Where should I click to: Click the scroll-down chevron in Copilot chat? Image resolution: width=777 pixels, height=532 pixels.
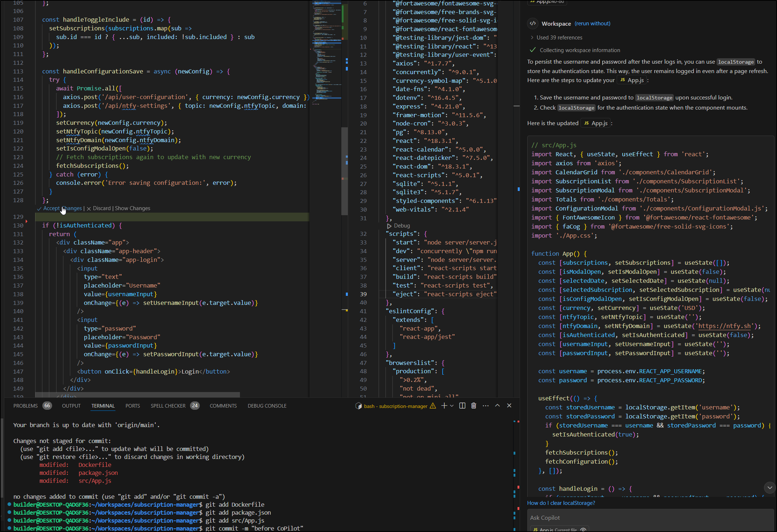point(769,488)
